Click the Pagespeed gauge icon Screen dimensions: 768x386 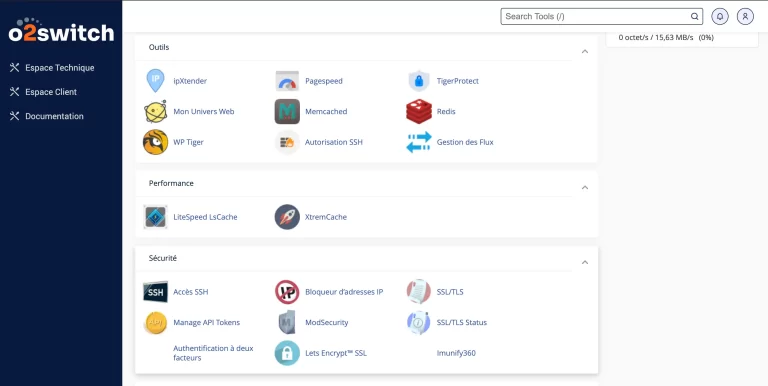tap(287, 81)
